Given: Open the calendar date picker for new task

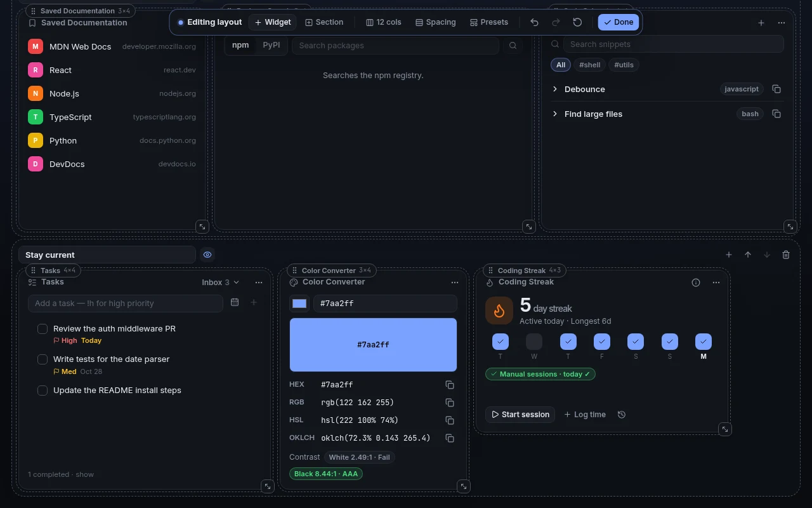Looking at the screenshot, I should tap(235, 302).
